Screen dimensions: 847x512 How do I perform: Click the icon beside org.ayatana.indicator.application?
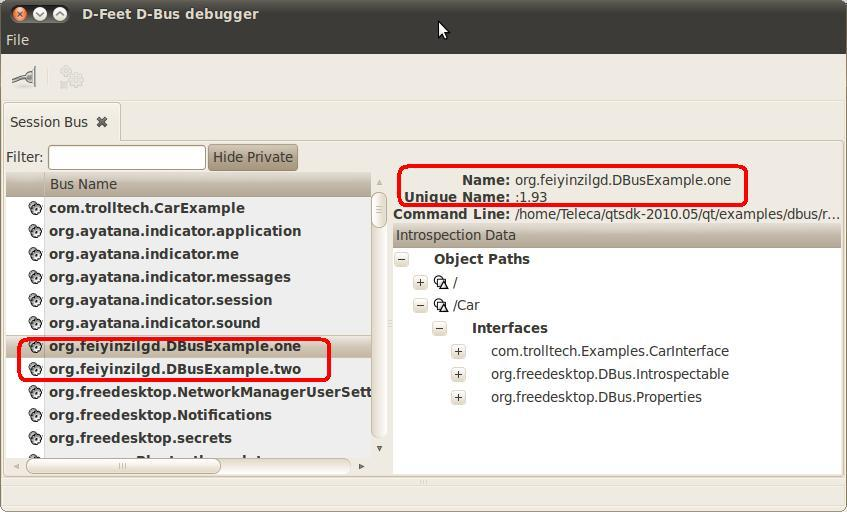pos(35,231)
